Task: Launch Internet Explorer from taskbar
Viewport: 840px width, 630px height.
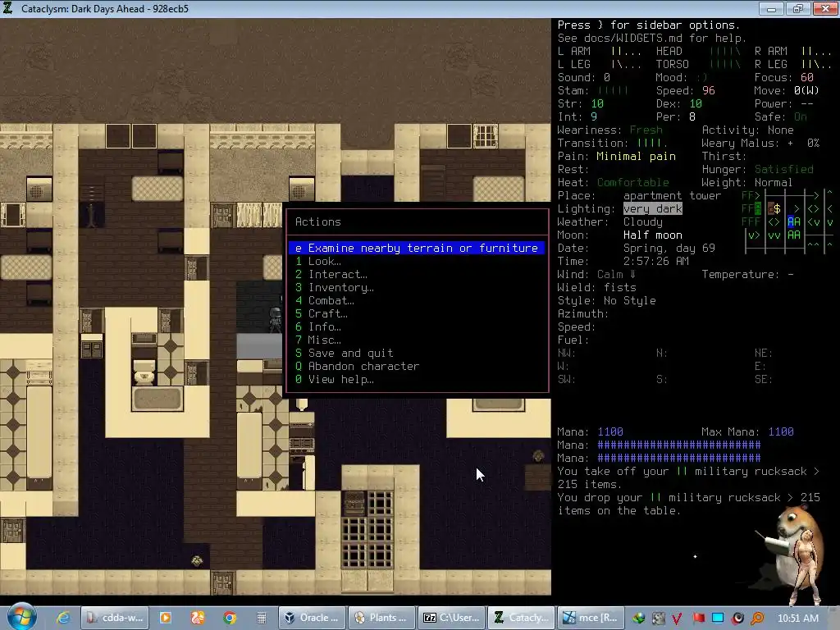Action: click(x=63, y=618)
